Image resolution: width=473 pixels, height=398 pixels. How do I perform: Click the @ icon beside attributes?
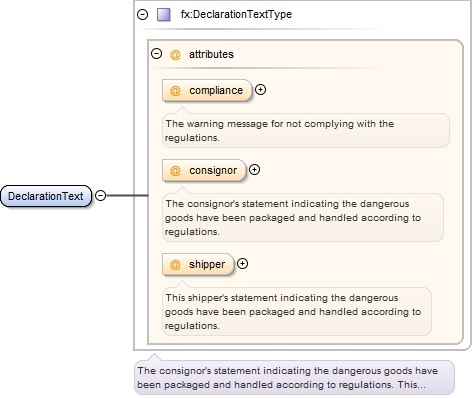click(x=175, y=54)
